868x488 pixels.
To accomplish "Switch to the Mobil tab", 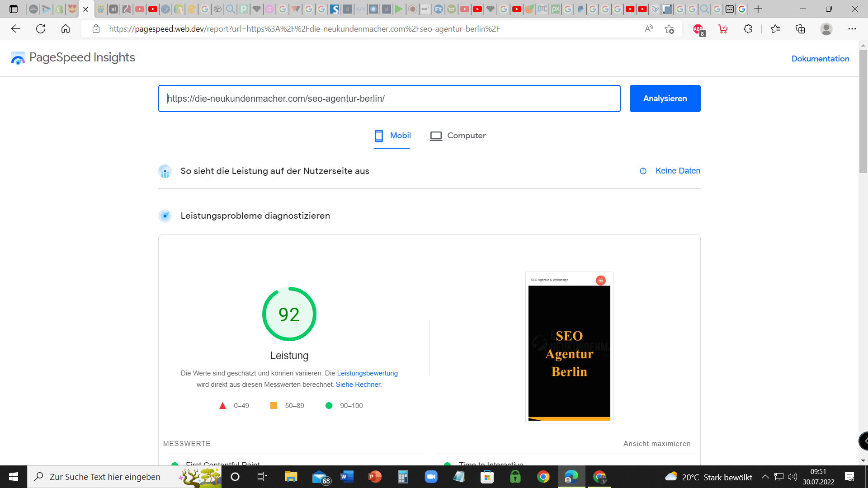I will 392,136.
